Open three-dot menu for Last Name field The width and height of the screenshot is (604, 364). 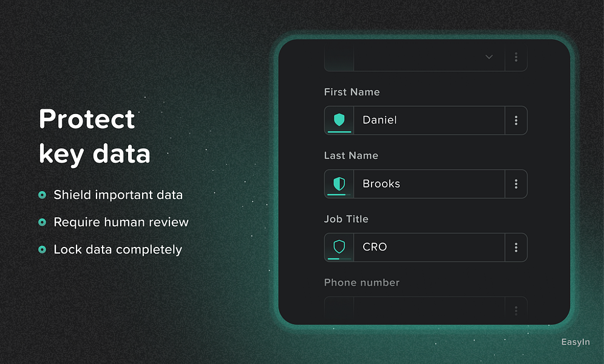click(x=516, y=184)
